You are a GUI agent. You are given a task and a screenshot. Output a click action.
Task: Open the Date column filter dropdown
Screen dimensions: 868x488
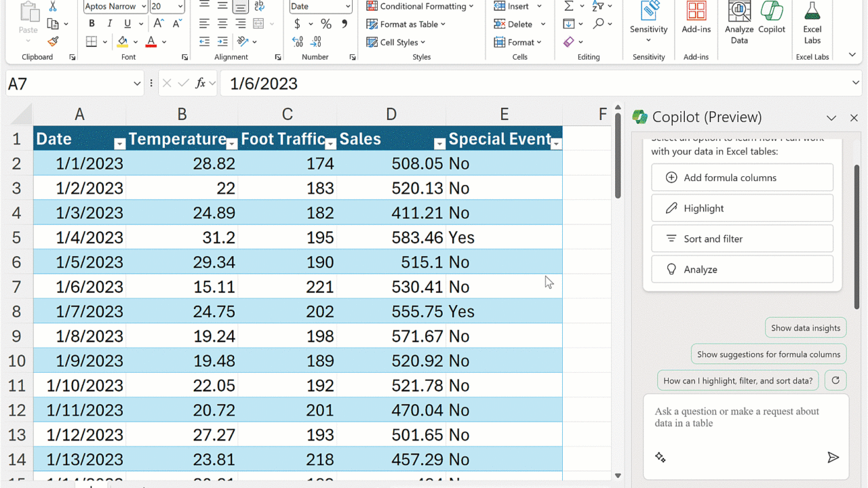point(119,144)
